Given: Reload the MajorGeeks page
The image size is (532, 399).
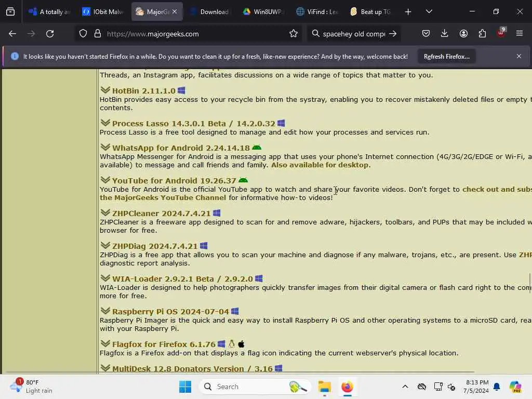Looking at the screenshot, I should [50, 34].
